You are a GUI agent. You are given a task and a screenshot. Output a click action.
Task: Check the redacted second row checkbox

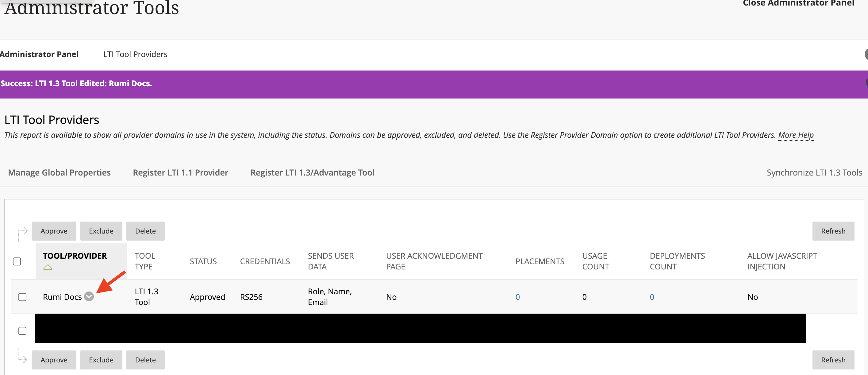(22, 331)
